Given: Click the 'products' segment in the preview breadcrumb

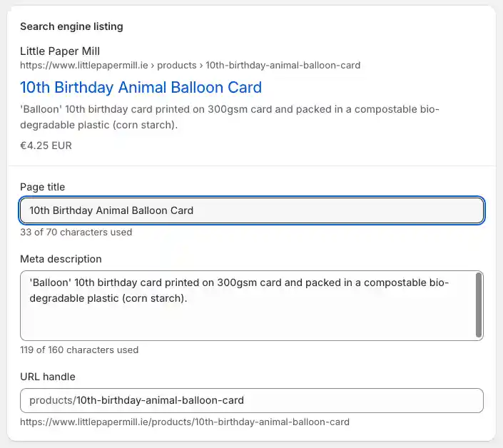Looking at the screenshot, I should click(x=176, y=65).
